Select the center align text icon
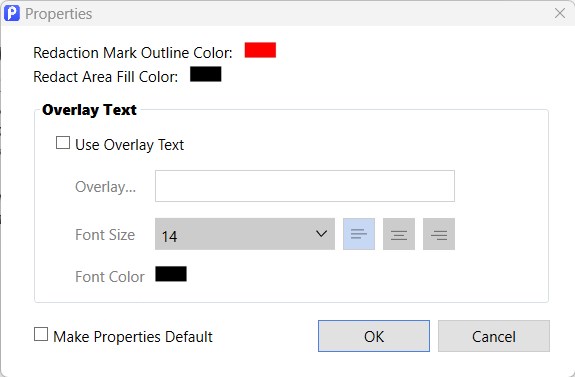The image size is (575, 377). [399, 234]
